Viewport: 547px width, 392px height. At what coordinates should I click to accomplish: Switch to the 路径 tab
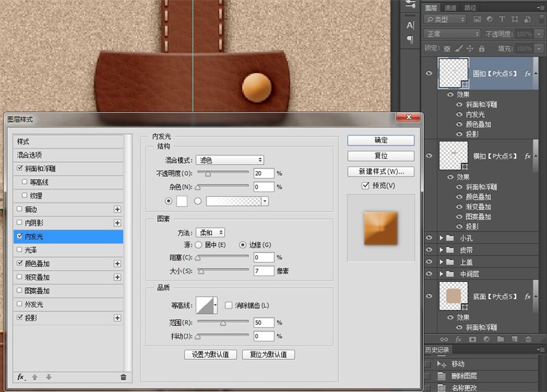[x=470, y=8]
